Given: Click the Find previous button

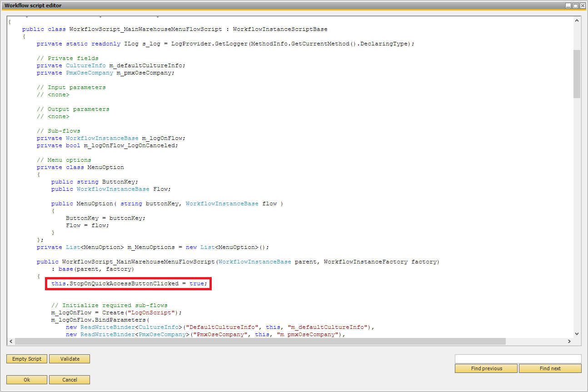Looking at the screenshot, I should (x=486, y=368).
